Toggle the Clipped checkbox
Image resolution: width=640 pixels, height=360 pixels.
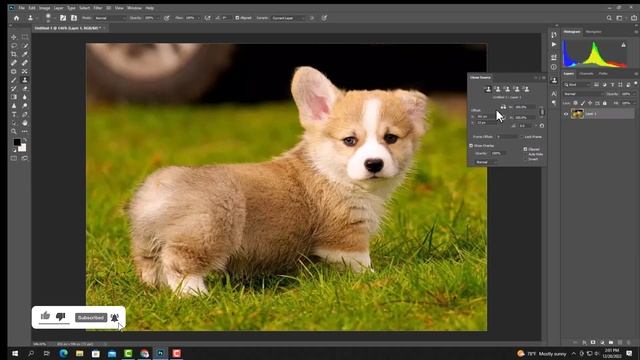click(x=525, y=149)
